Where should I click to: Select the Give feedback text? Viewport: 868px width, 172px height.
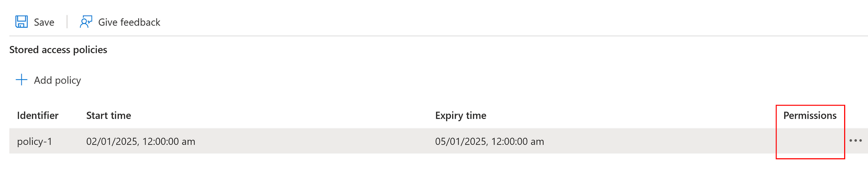pos(129,22)
